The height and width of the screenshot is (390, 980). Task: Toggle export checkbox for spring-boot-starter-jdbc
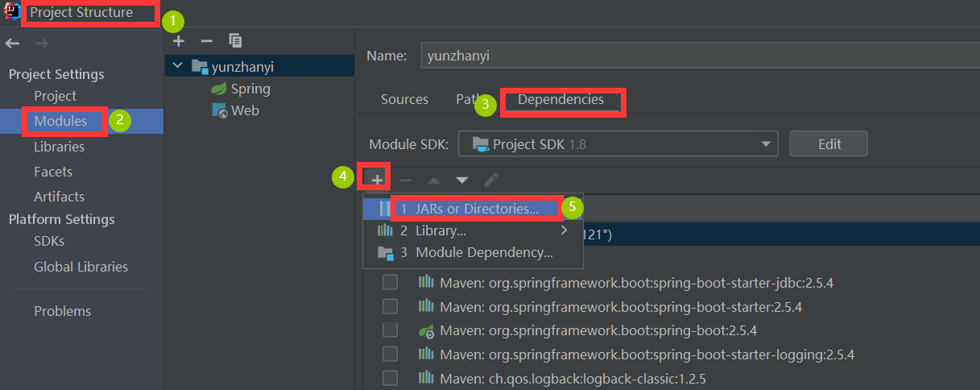tap(390, 283)
